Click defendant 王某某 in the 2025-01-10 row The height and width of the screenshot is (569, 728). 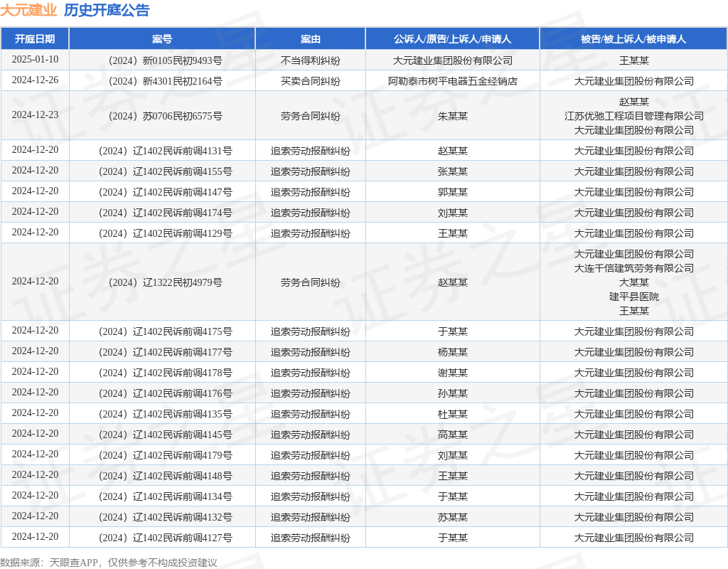click(x=633, y=60)
